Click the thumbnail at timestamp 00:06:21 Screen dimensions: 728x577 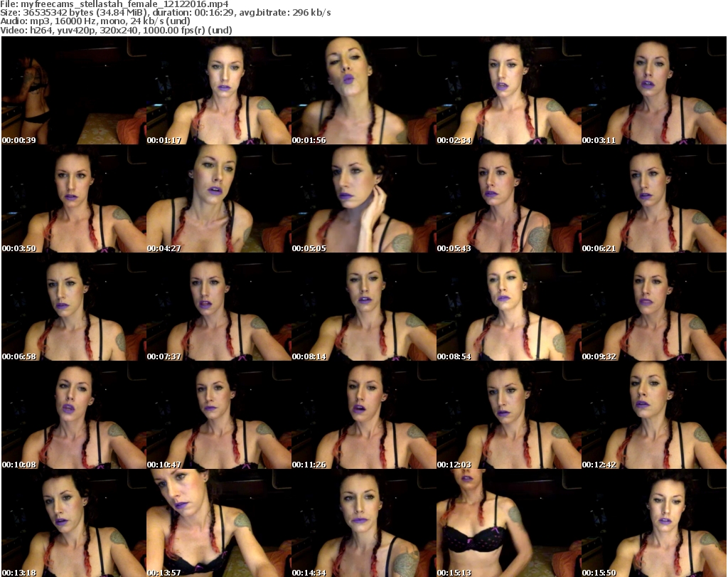pos(654,198)
